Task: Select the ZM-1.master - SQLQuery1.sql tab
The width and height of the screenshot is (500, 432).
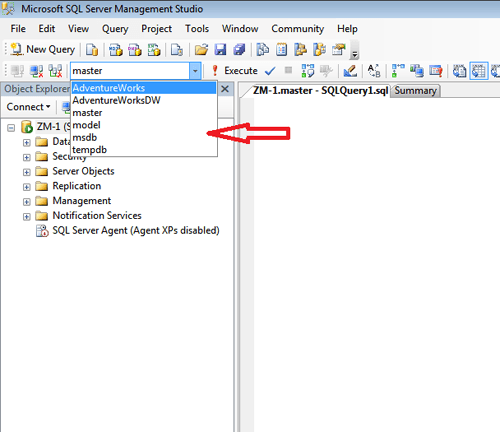Action: click(320, 91)
